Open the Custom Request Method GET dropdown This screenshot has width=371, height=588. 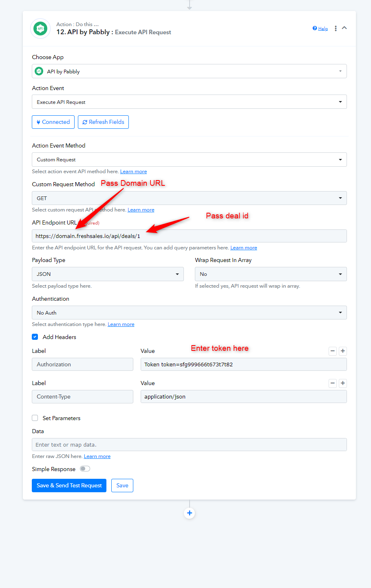(x=189, y=198)
